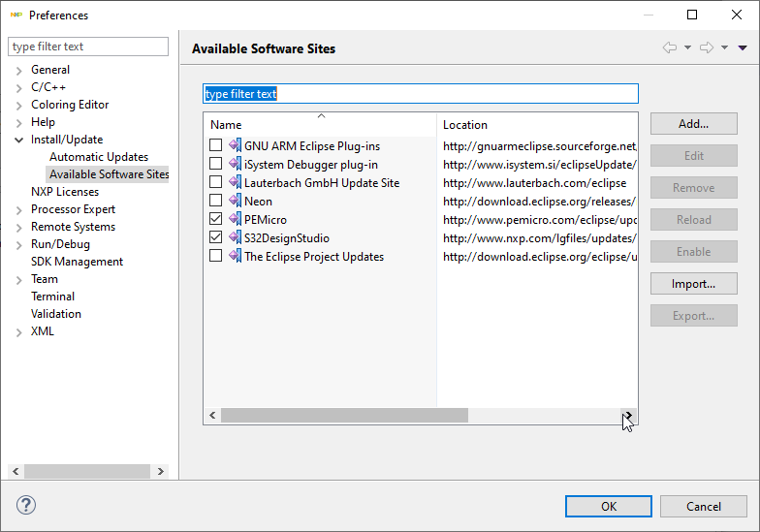Viewport: 760px width, 532px height.
Task: Collapse the Install/Update tree node
Action: (19, 140)
